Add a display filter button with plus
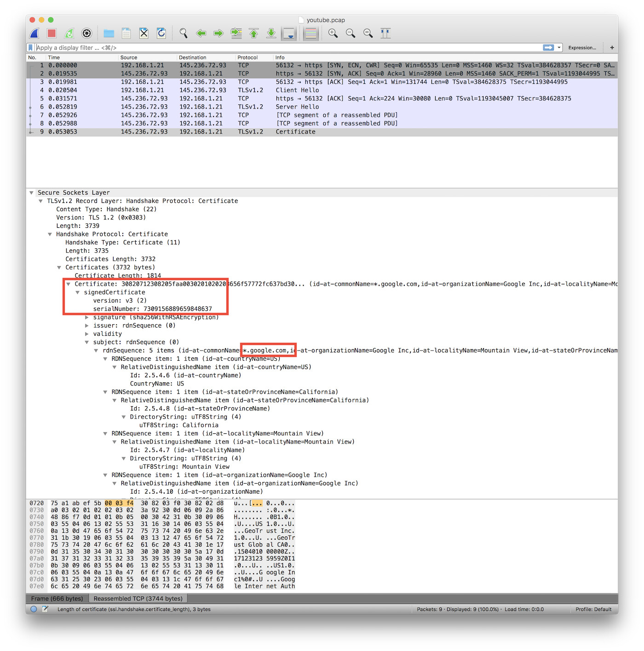The width and height of the screenshot is (644, 651). pos(612,47)
